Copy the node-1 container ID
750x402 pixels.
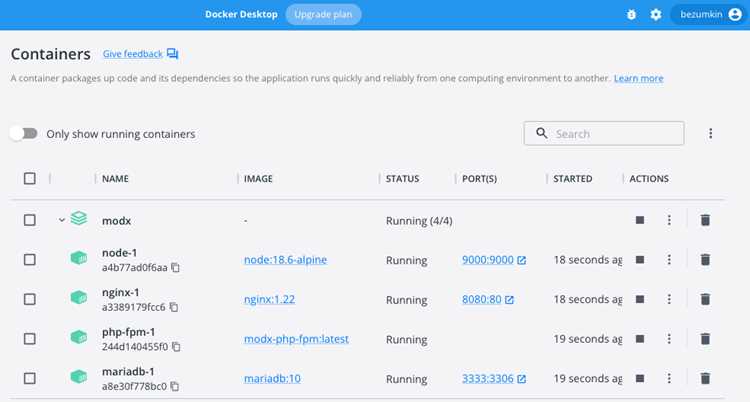[x=176, y=268]
